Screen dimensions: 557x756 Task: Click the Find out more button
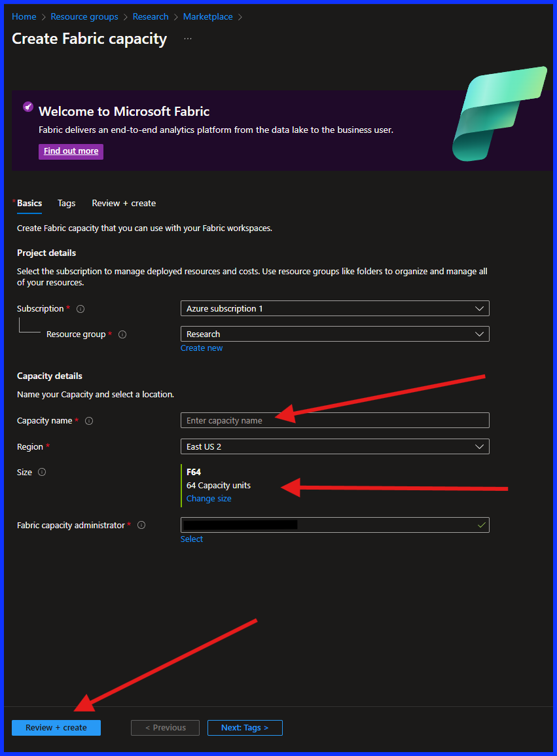point(71,151)
